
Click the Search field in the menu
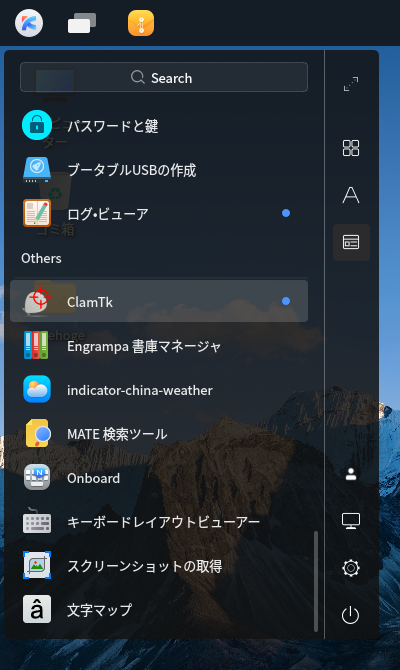164,77
